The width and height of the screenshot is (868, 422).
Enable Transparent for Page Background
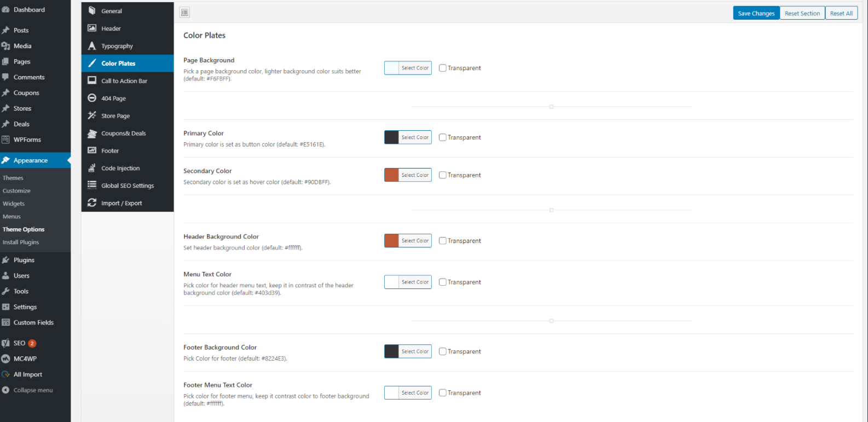coord(443,68)
